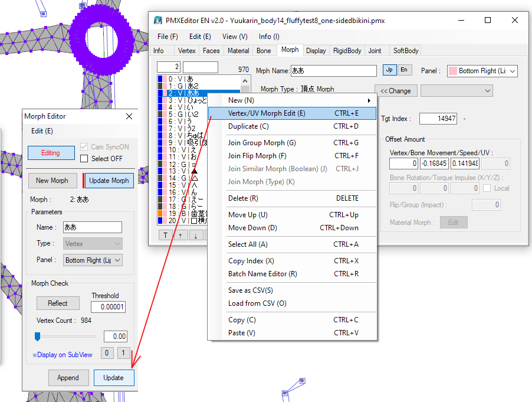Click the T button below morph list
The height and width of the screenshot is (402, 532).
[165, 235]
